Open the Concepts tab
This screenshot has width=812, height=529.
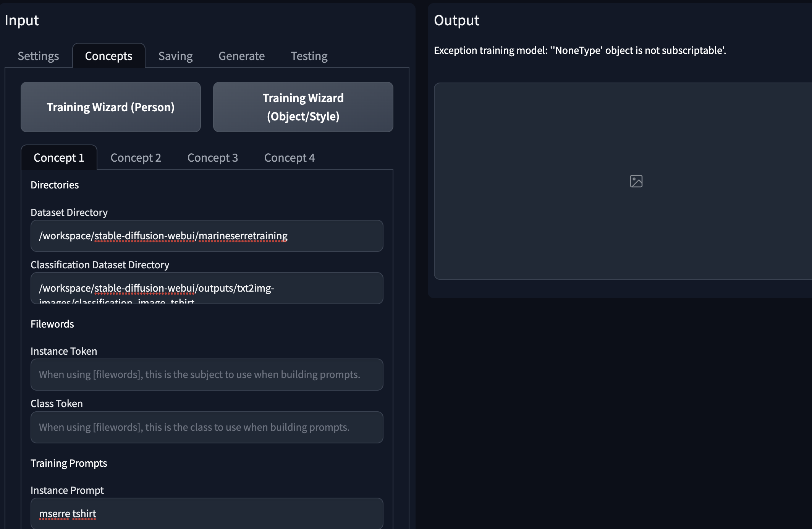coord(108,56)
